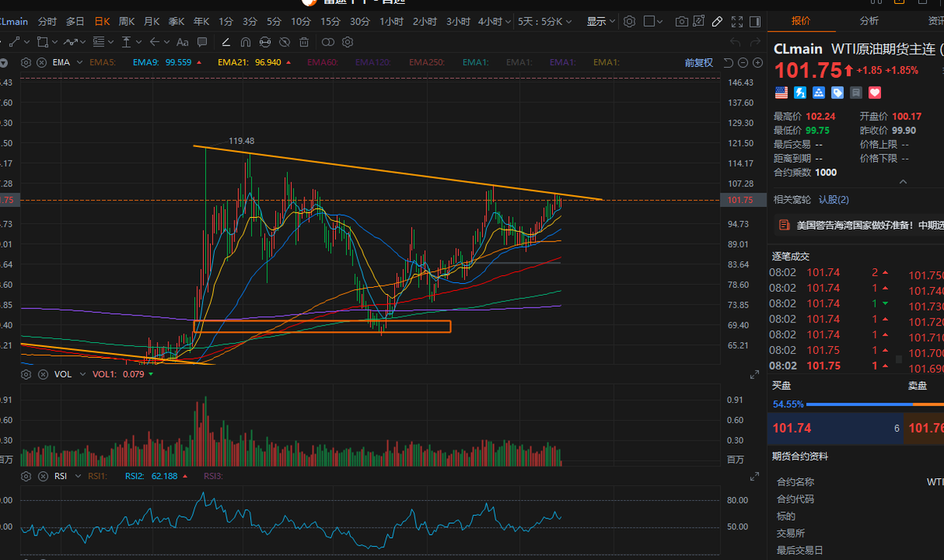
Task: Open the 4小时 interval dropdown arrow
Action: point(508,22)
